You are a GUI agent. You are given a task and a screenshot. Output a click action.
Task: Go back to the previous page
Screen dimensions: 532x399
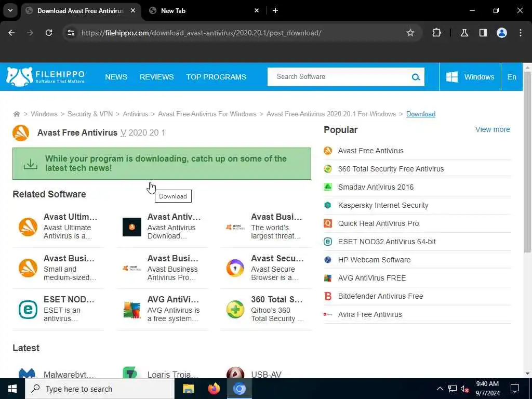11,33
